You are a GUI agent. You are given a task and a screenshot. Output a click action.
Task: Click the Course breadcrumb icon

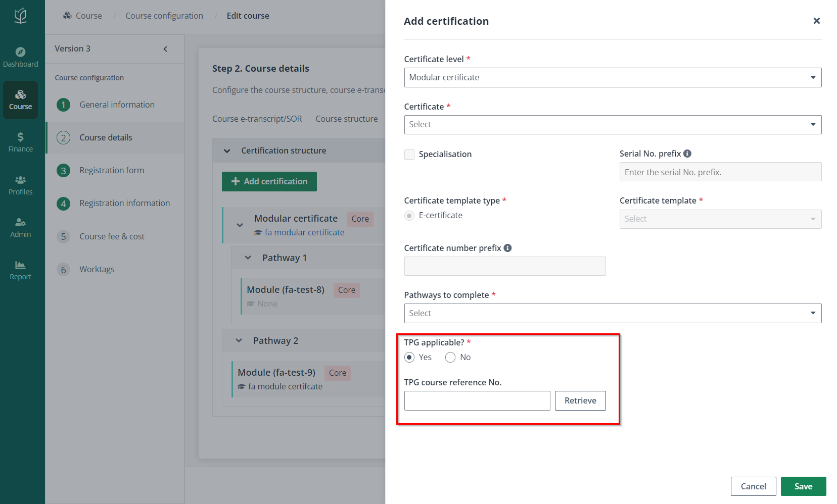[x=67, y=16]
